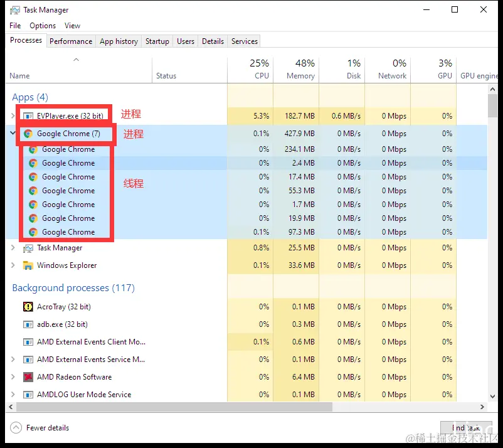The width and height of the screenshot is (503, 448).
Task: Switch to the App history tab
Action: [x=119, y=41]
